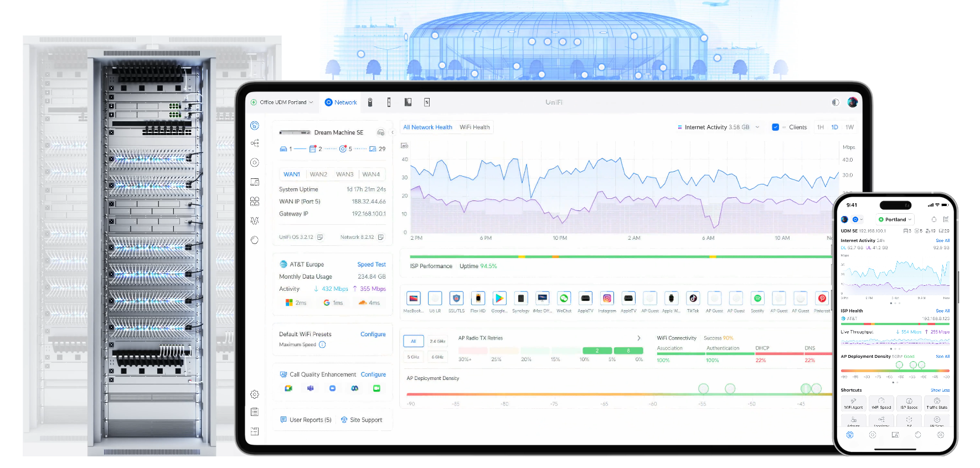Select the 2.4 GHz band filter

click(x=437, y=341)
